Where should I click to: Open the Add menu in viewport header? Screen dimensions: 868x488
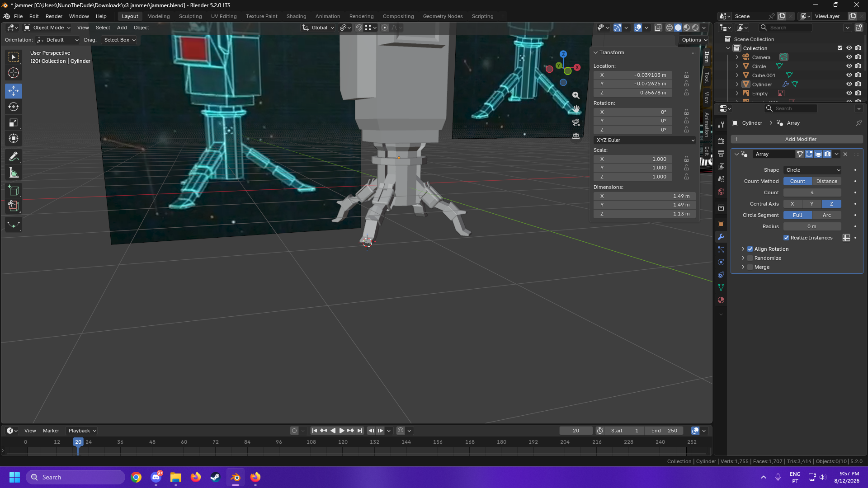tap(122, 28)
